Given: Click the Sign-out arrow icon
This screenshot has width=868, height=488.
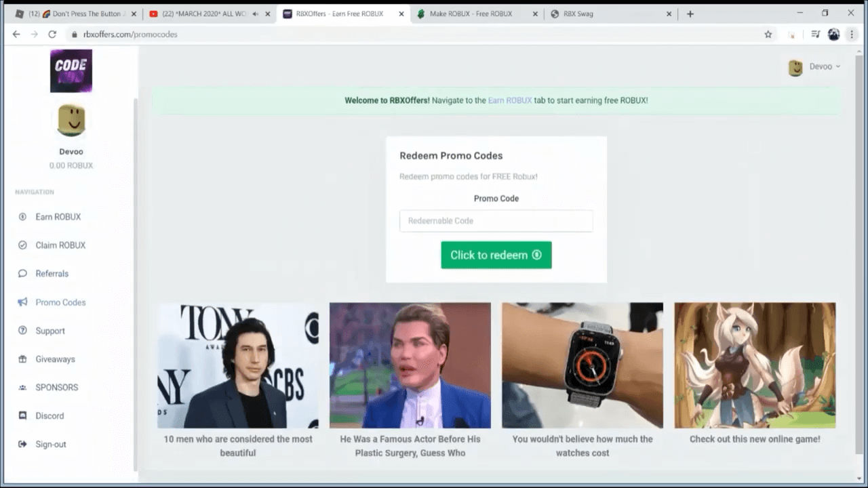Looking at the screenshot, I should tap(22, 445).
